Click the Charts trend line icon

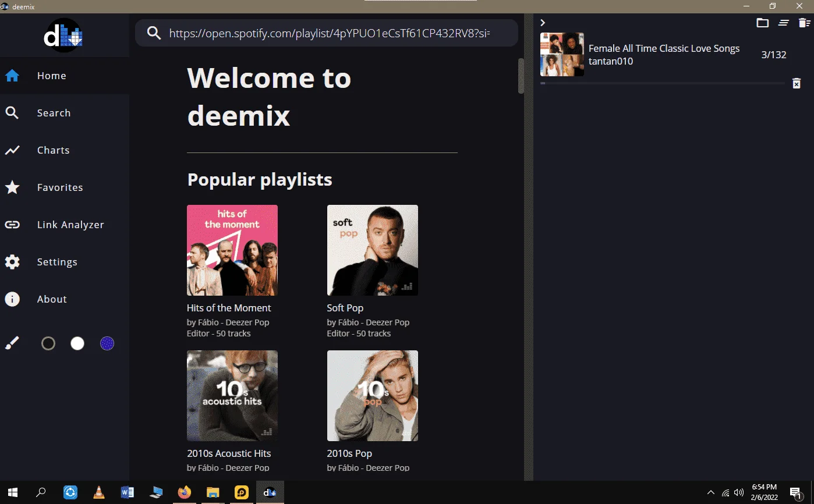click(x=12, y=150)
